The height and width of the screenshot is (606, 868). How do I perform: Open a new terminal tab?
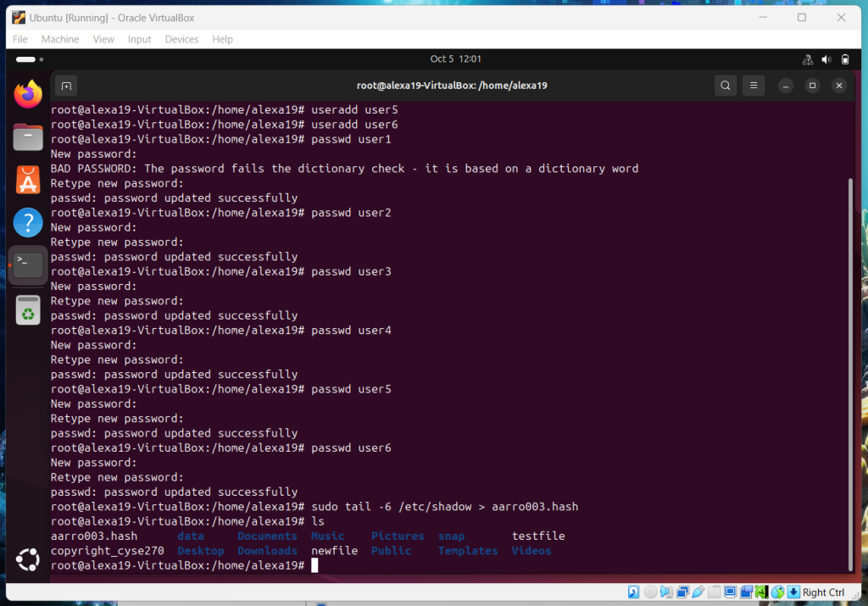point(67,86)
